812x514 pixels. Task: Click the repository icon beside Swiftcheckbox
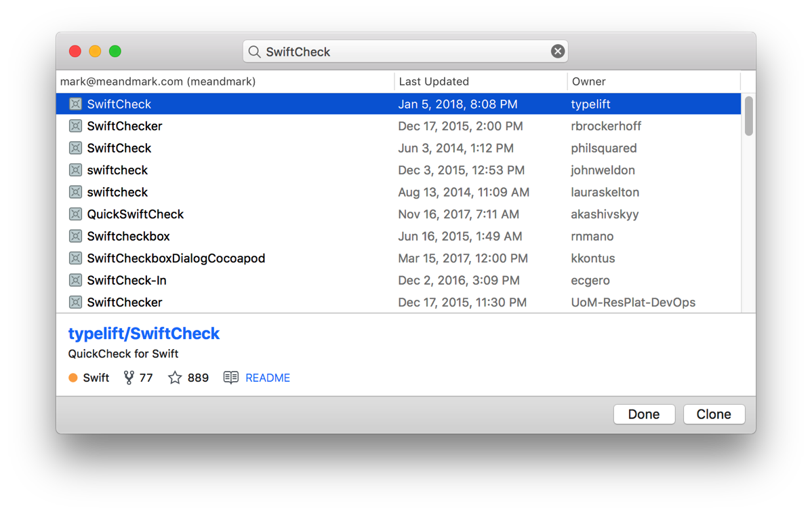point(75,236)
